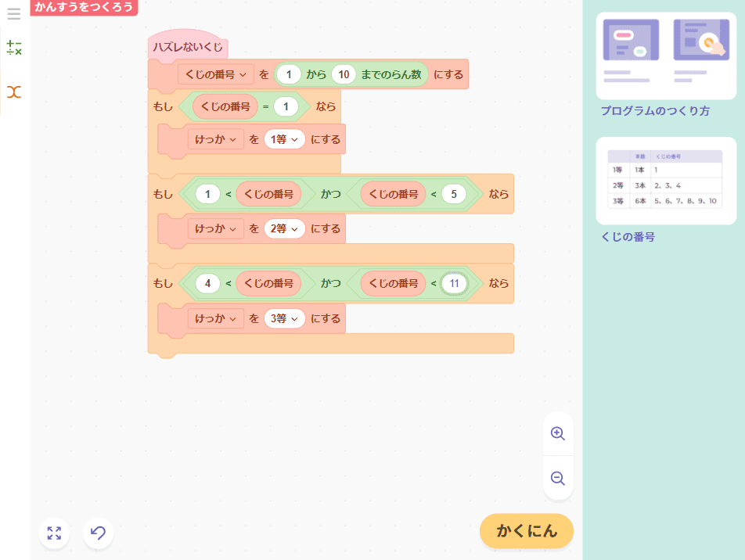Edit the value 11 input field

point(454,284)
